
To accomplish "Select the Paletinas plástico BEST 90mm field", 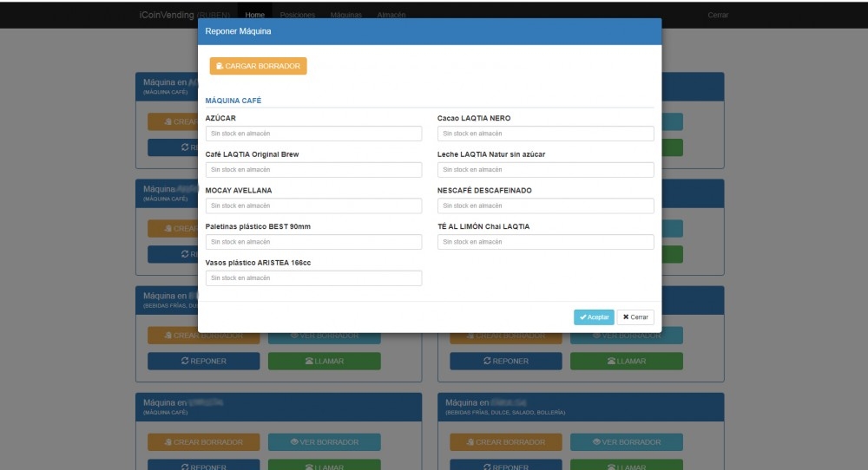I will 313,242.
